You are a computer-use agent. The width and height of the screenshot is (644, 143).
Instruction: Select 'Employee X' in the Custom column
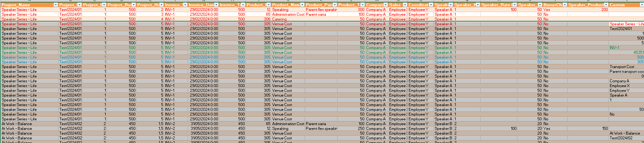[x=619, y=86]
